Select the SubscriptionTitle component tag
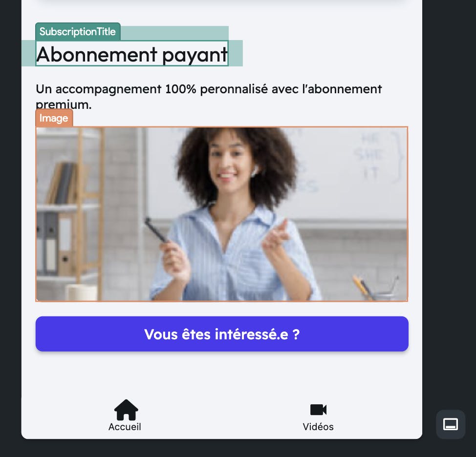The width and height of the screenshot is (476, 457). click(78, 32)
